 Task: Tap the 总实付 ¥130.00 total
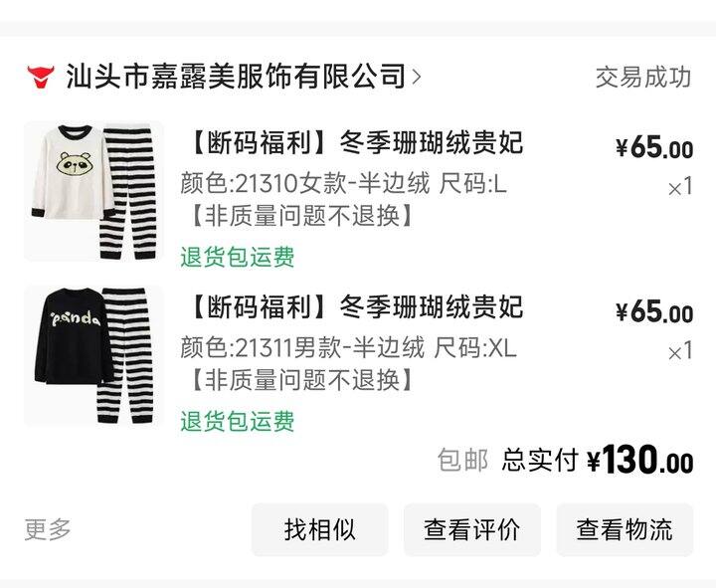coord(598,460)
